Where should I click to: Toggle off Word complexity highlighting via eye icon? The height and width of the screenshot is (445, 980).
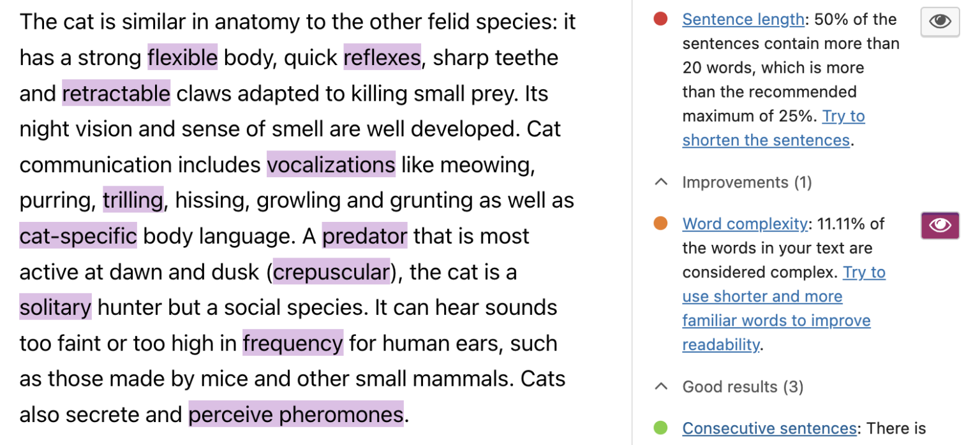coord(939,225)
